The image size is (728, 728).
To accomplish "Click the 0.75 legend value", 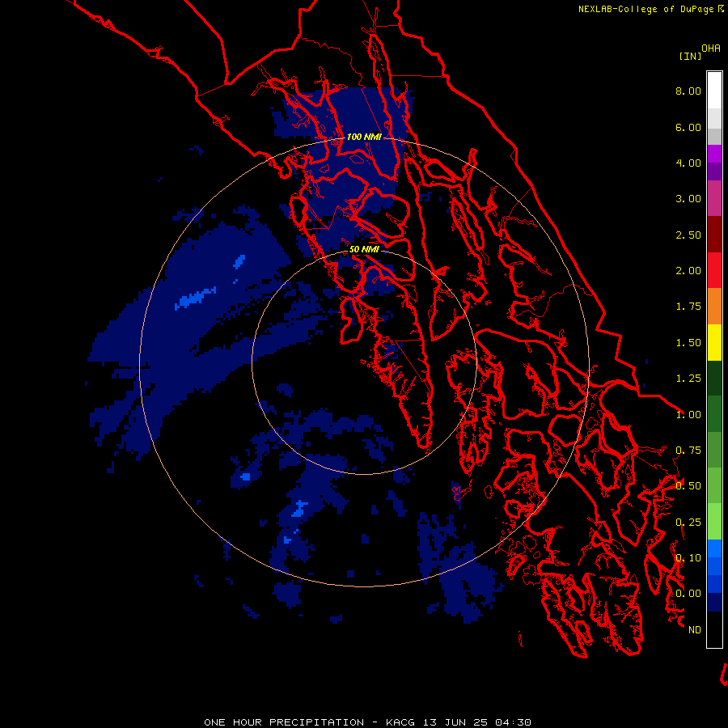I will (x=688, y=451).
